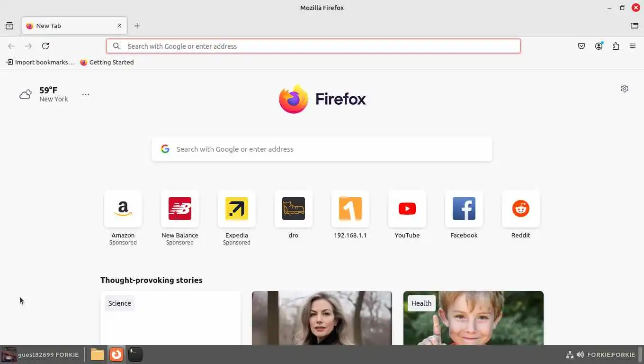Image resolution: width=644 pixels, height=364 pixels.
Task: Open 59°F New York weather forecast
Action: pos(44,94)
